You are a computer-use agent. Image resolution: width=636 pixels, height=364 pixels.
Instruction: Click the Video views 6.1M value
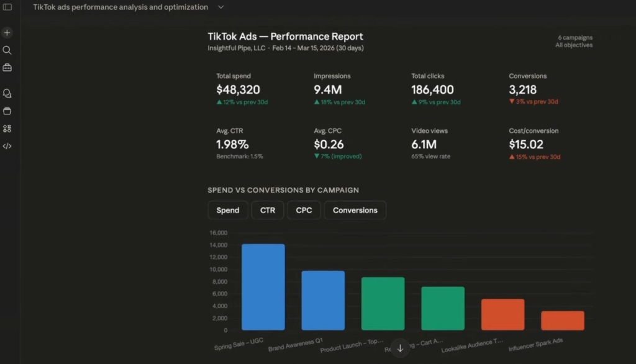[424, 145]
